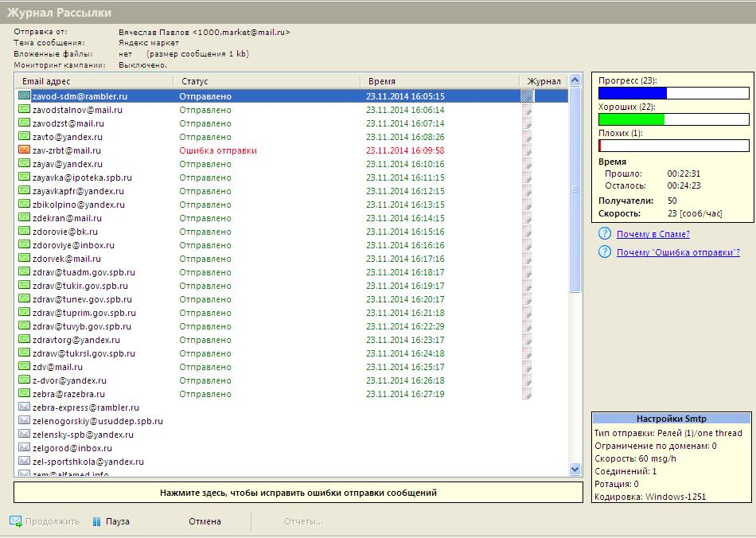756x538 pixels.
Task: Click Отправлено status of zavodzst@mail.ru
Action: pyautogui.click(x=205, y=123)
